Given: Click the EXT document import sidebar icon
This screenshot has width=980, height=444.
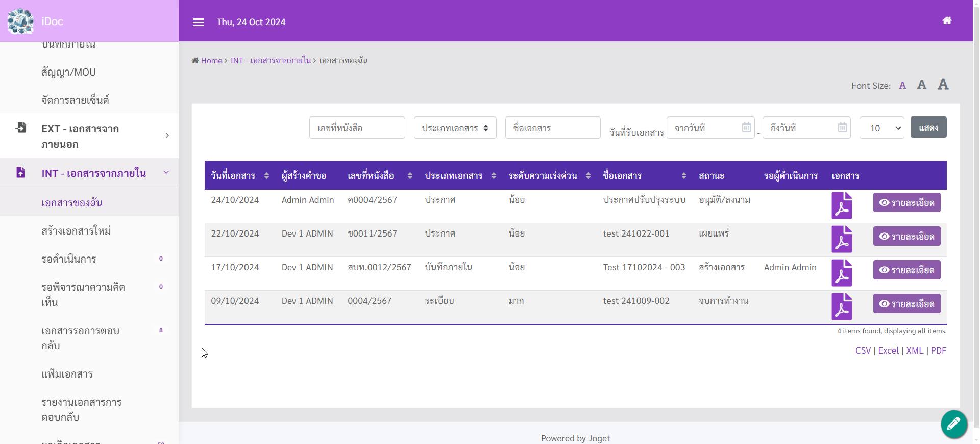Looking at the screenshot, I should [21, 128].
